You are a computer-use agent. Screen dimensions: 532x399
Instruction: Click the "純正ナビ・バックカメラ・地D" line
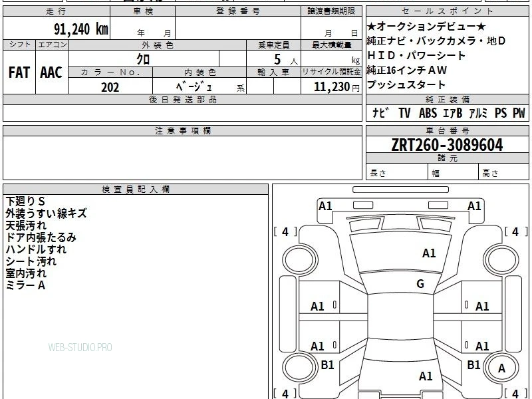tap(436, 41)
